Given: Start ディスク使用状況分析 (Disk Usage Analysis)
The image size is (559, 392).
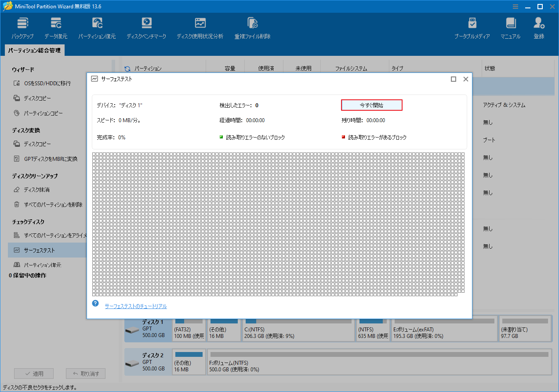Looking at the screenshot, I should coord(200,27).
